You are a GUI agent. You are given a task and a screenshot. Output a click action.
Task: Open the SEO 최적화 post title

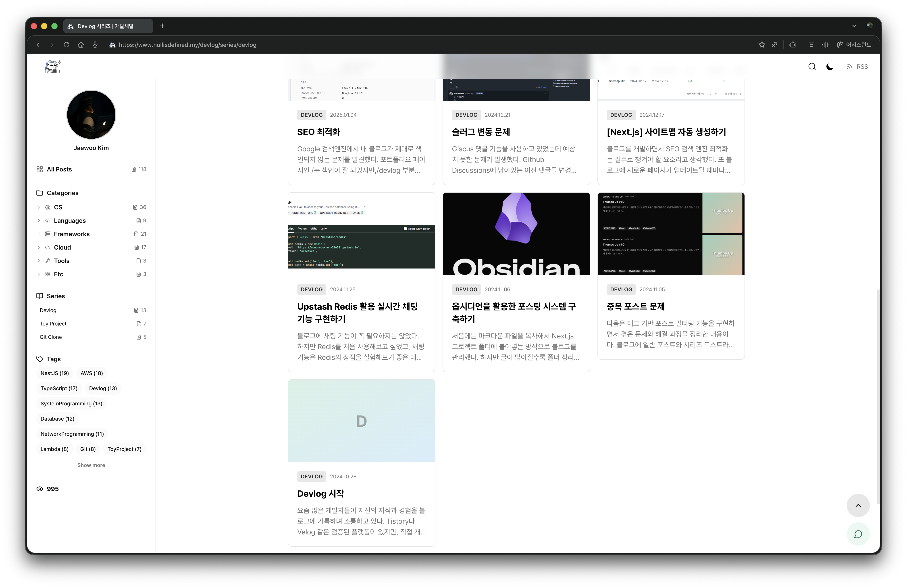pos(319,132)
